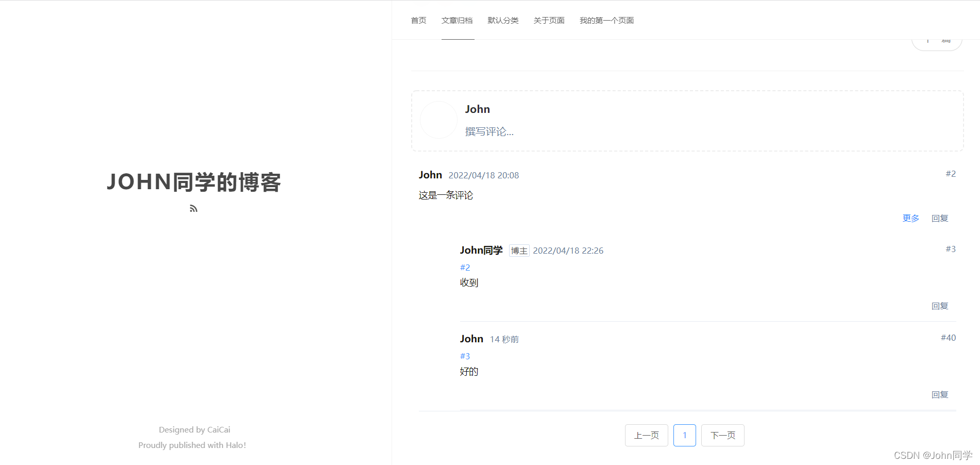
Task: Click the #2 label at the comment's right edge
Action: coord(951,174)
